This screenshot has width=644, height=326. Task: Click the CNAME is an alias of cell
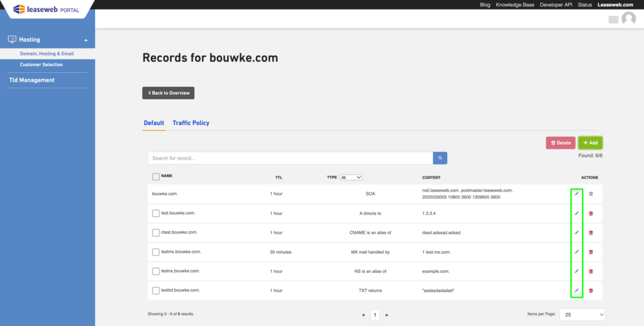click(x=370, y=232)
